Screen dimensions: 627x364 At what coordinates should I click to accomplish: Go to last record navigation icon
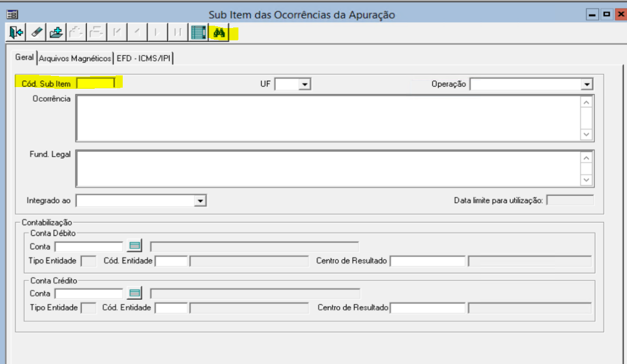tap(178, 32)
